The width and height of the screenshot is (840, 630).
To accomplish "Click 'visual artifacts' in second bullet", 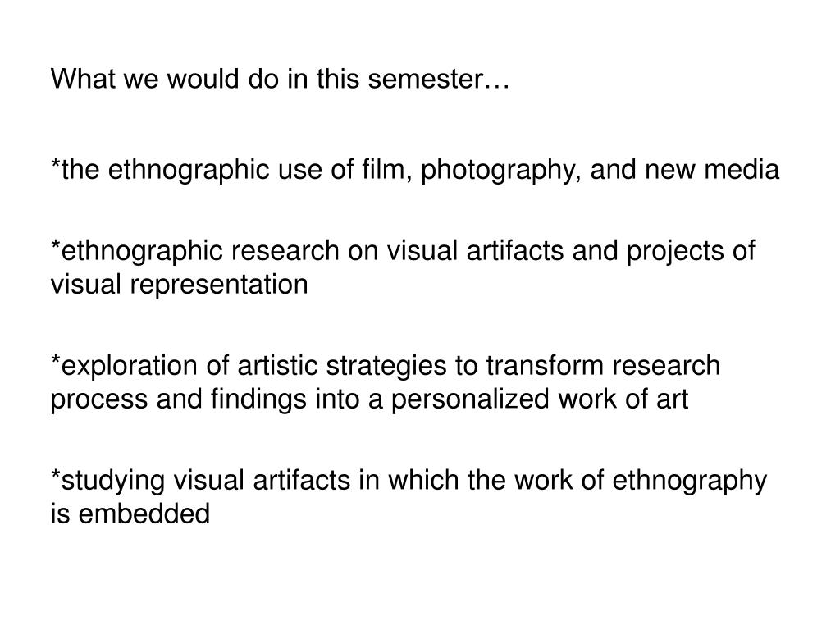I will [475, 251].
